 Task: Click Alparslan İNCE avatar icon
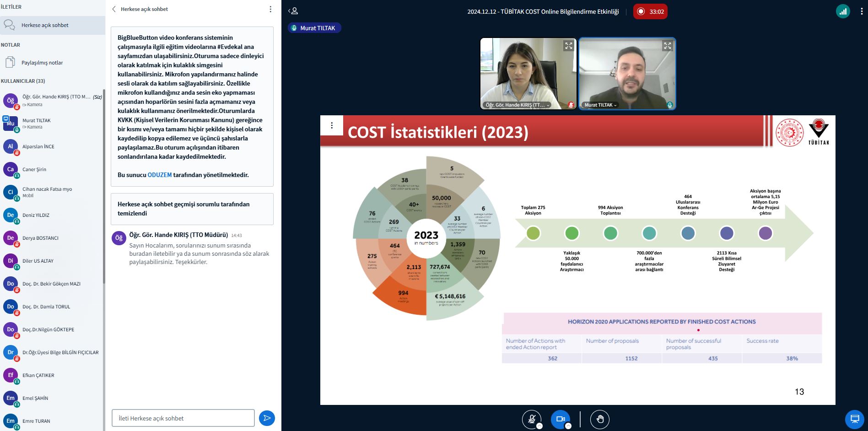tap(11, 146)
